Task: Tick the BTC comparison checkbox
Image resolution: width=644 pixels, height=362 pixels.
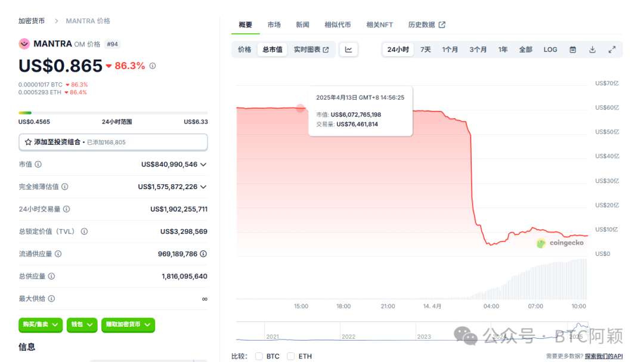Action: (259, 356)
